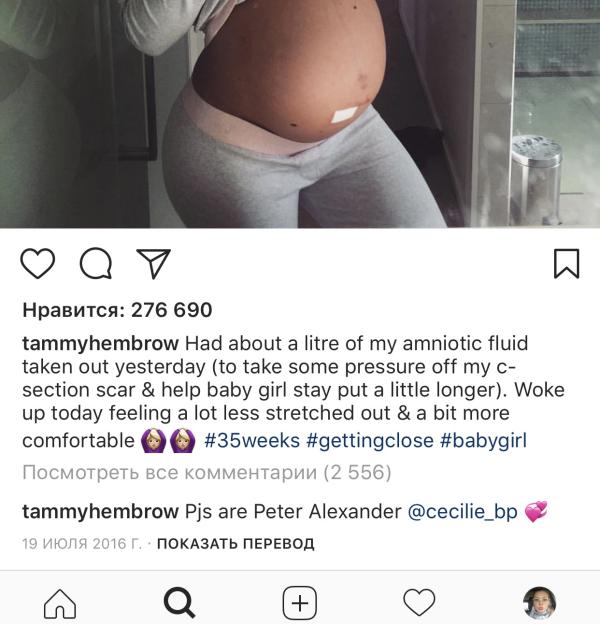This screenshot has width=600, height=624.
Task: Open your profile via the avatar thumbnail
Action: coord(539,603)
